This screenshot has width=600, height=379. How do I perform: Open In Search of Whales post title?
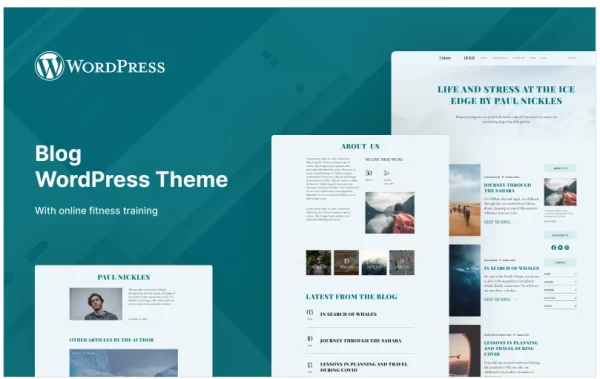(x=511, y=268)
